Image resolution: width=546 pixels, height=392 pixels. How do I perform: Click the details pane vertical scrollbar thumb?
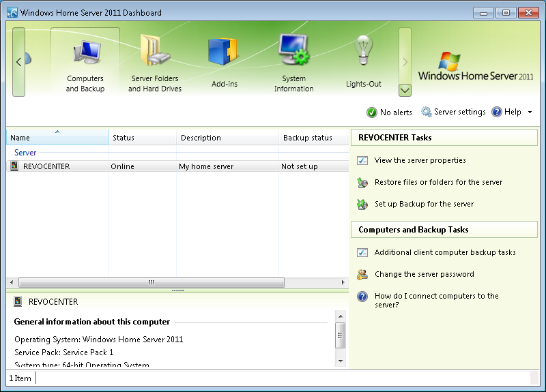[x=341, y=335]
